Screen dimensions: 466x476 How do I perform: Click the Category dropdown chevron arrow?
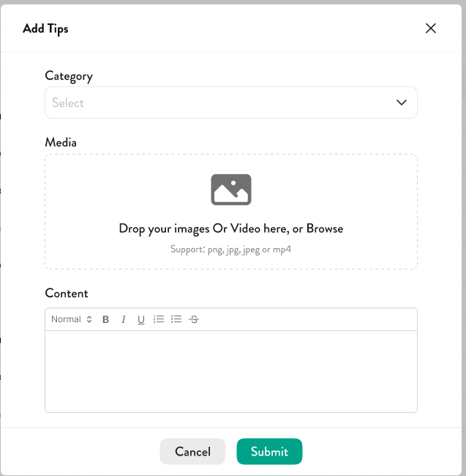click(x=402, y=103)
